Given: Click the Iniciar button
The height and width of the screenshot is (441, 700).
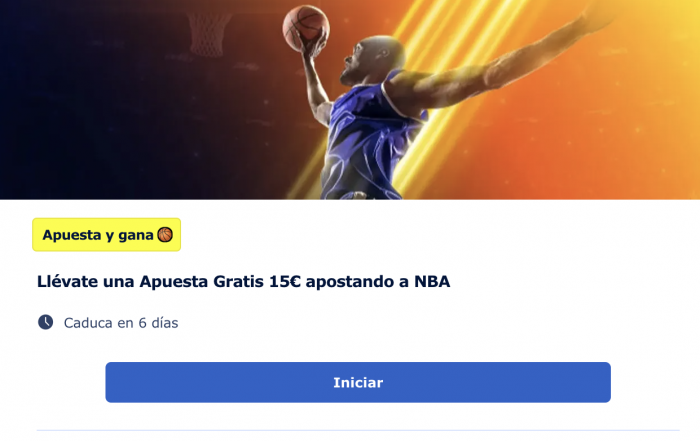Looking at the screenshot, I should (x=358, y=382).
